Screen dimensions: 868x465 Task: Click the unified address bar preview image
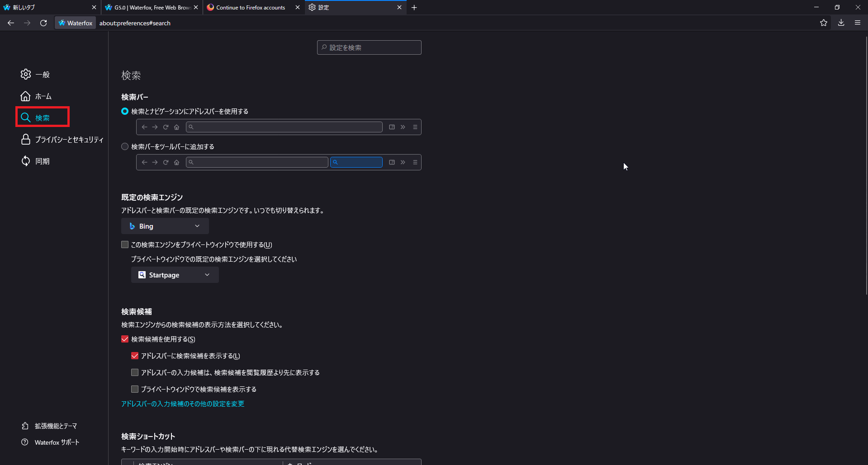tap(279, 127)
